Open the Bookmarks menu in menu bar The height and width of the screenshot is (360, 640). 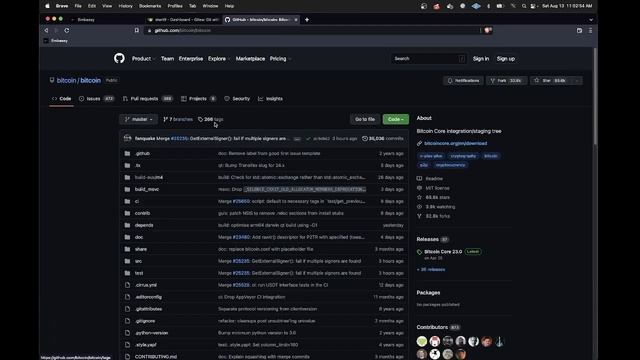click(x=150, y=6)
